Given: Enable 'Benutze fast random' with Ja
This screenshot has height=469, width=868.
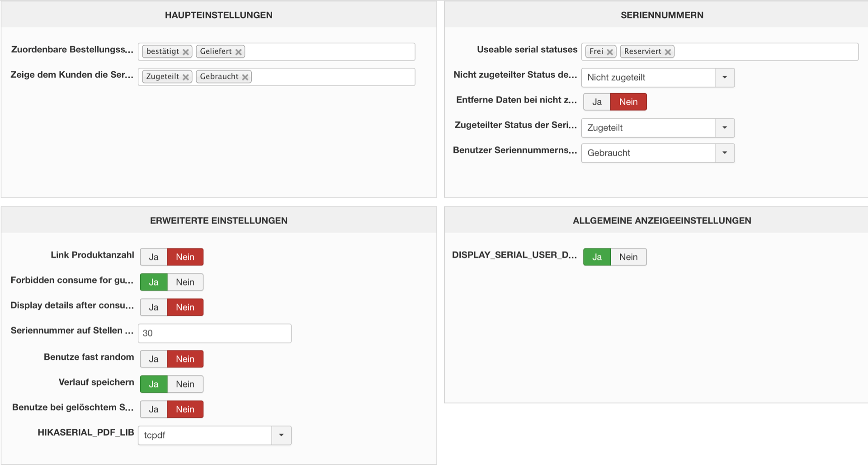Looking at the screenshot, I should click(x=154, y=359).
